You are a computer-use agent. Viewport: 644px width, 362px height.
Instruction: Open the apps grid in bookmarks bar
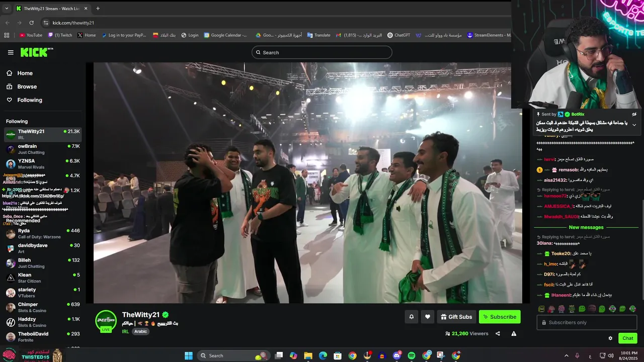[7, 35]
